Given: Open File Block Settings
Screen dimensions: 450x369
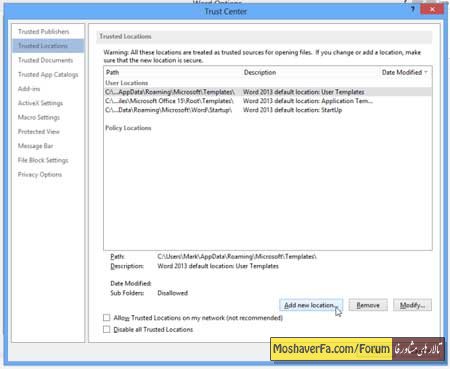Looking at the screenshot, I should [43, 160].
